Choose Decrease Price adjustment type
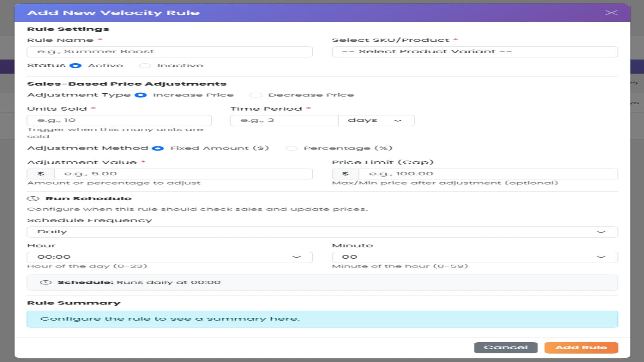The width and height of the screenshot is (644, 362). [256, 95]
